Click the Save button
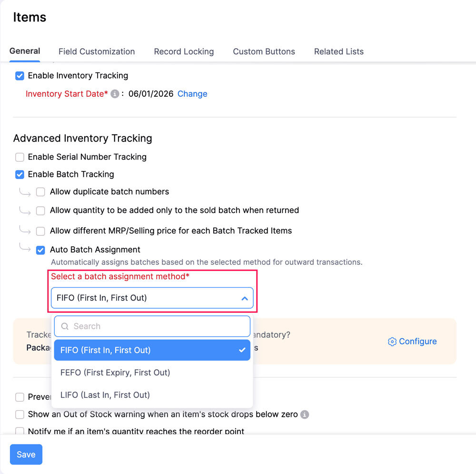 click(26, 454)
